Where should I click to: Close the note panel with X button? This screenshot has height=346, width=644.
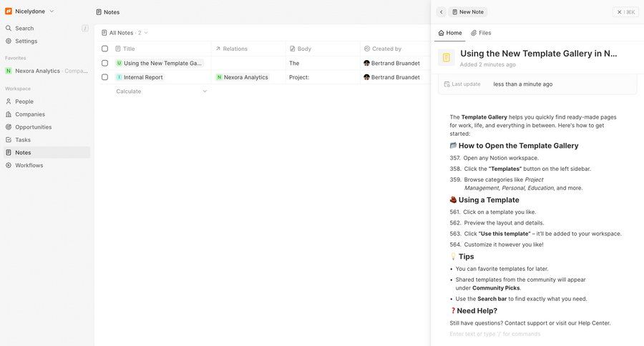[x=620, y=12]
